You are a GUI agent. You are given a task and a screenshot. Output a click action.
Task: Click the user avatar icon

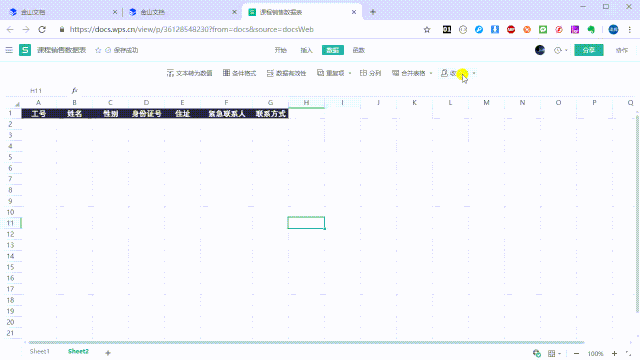(x=540, y=50)
